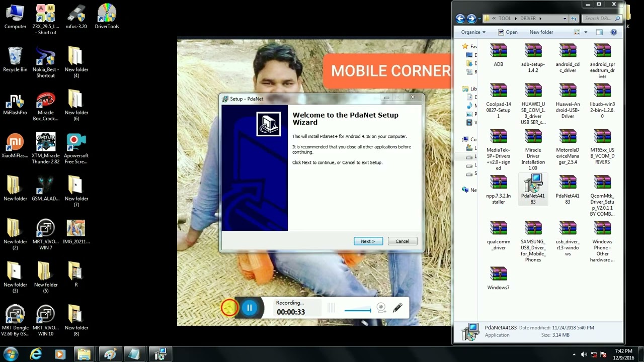Select the qualcomm_driver archive

pos(499,235)
